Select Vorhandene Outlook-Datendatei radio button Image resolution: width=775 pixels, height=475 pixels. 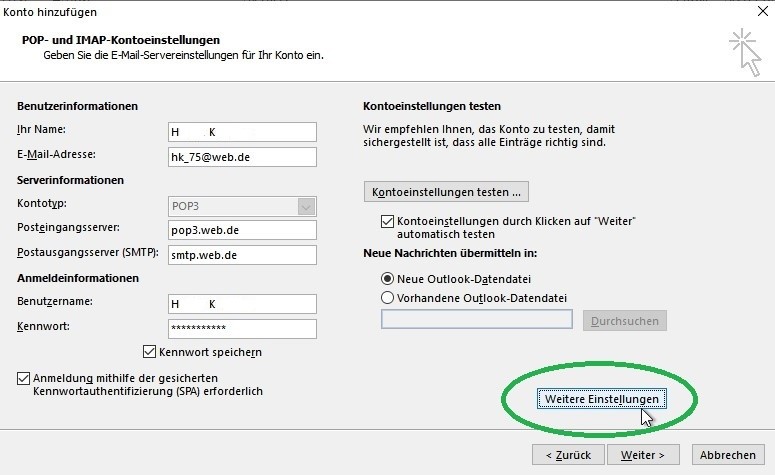[387, 298]
